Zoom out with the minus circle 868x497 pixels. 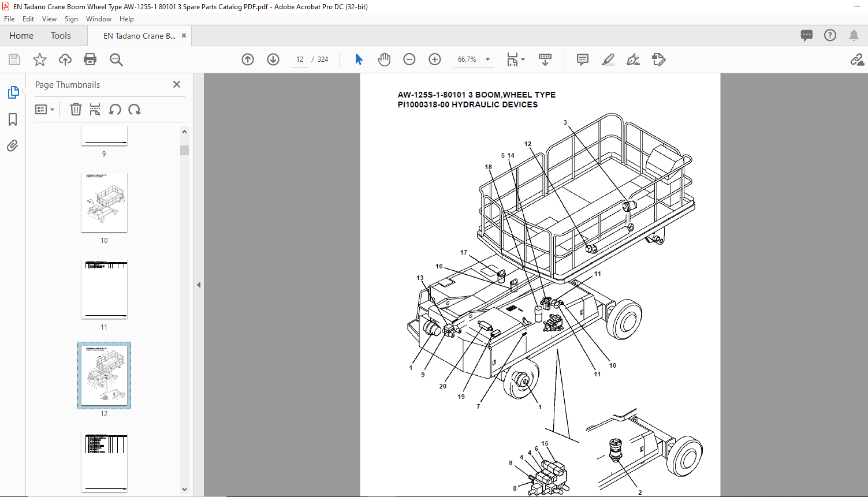409,59
